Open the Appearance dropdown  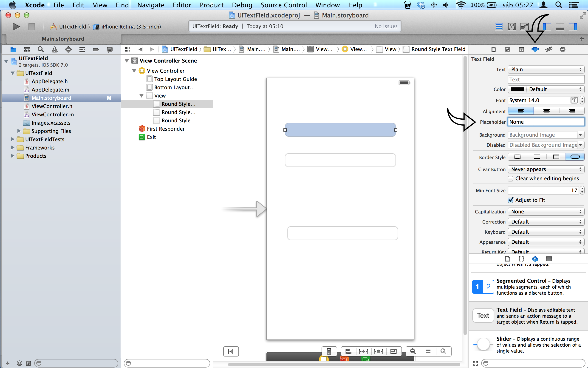546,242
